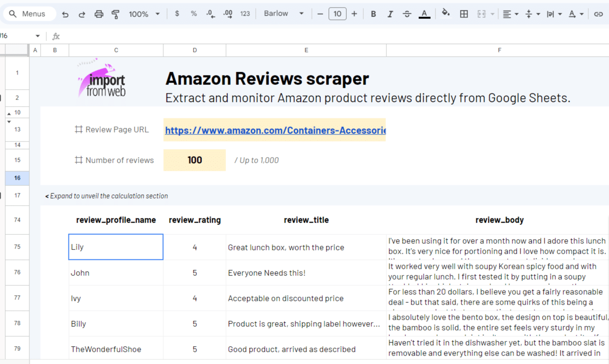Select the Number of reviews cell with 100
609x364 pixels.
tap(194, 160)
